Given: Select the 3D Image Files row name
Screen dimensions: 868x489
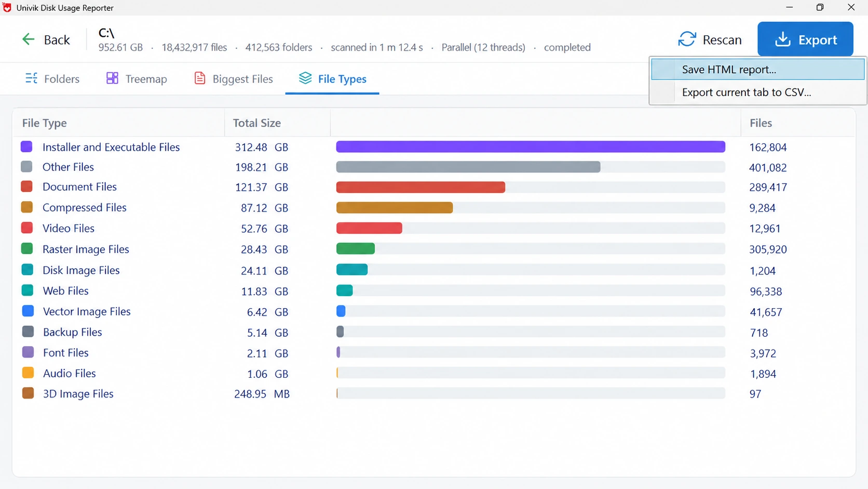Looking at the screenshot, I should (x=78, y=393).
